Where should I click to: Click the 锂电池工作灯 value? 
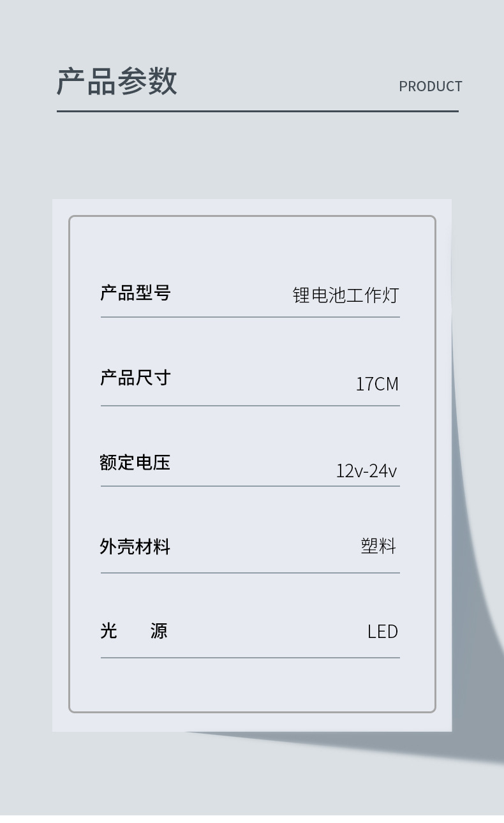click(345, 295)
